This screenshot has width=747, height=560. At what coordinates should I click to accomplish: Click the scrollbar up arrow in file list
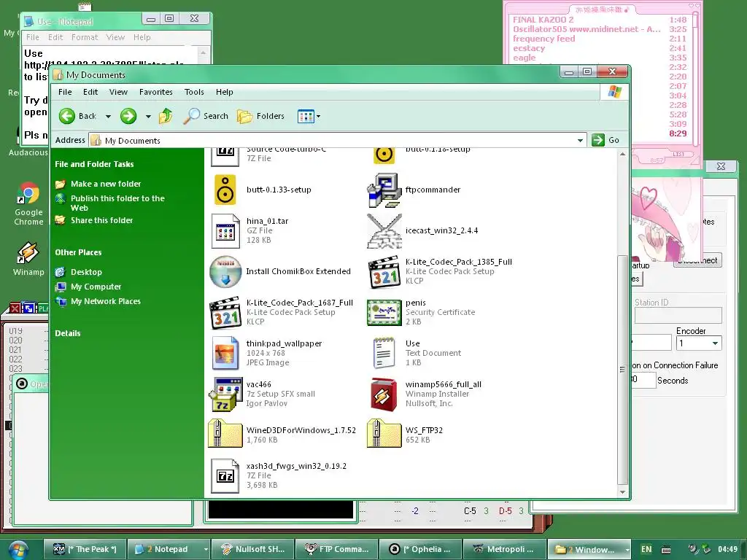622,155
